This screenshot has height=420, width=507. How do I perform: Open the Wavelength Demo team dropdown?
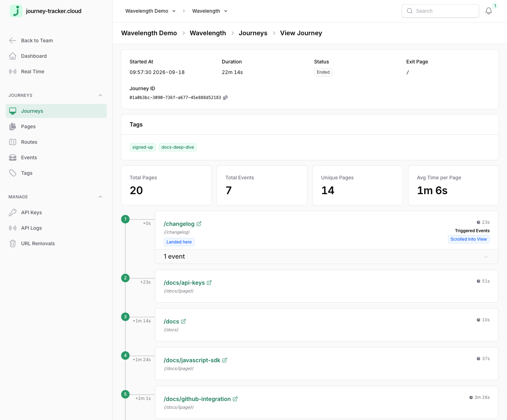pos(150,11)
